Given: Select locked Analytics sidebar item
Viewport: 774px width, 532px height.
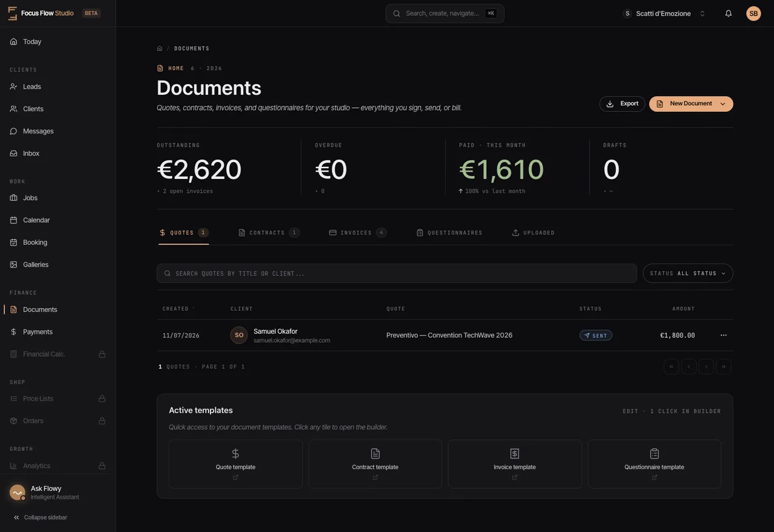Looking at the screenshot, I should pyautogui.click(x=57, y=465).
